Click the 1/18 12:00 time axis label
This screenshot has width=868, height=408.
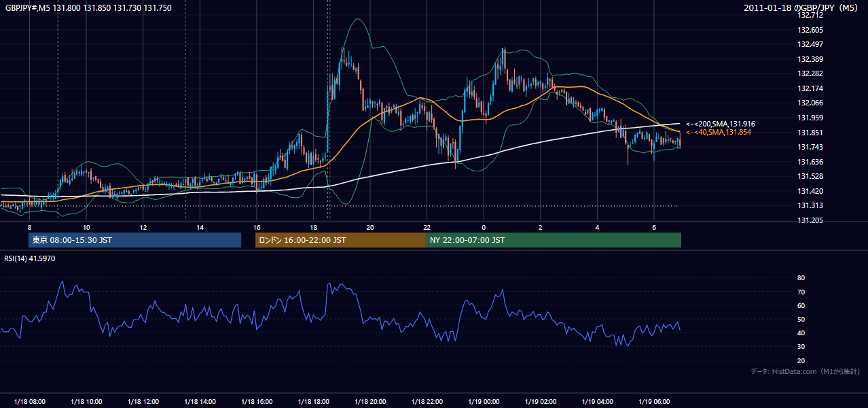click(143, 402)
